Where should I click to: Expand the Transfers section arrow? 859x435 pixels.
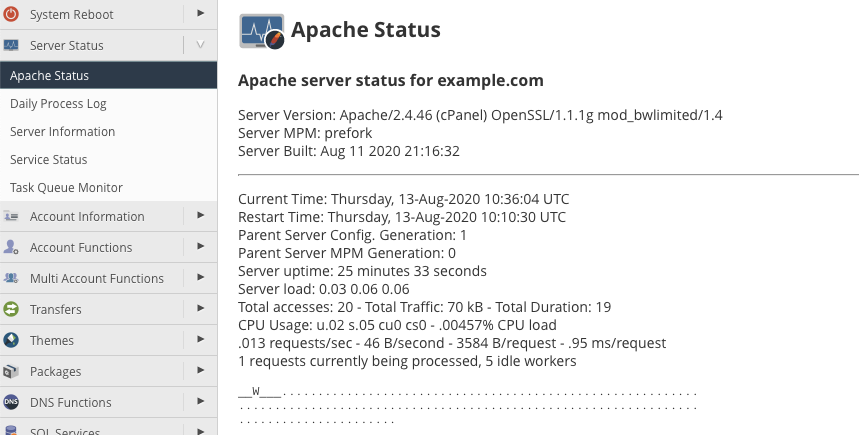(x=200, y=309)
